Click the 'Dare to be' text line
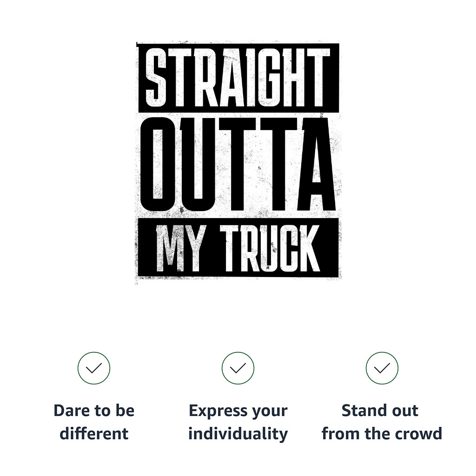Screen dimensions: 476x476 (x=94, y=411)
